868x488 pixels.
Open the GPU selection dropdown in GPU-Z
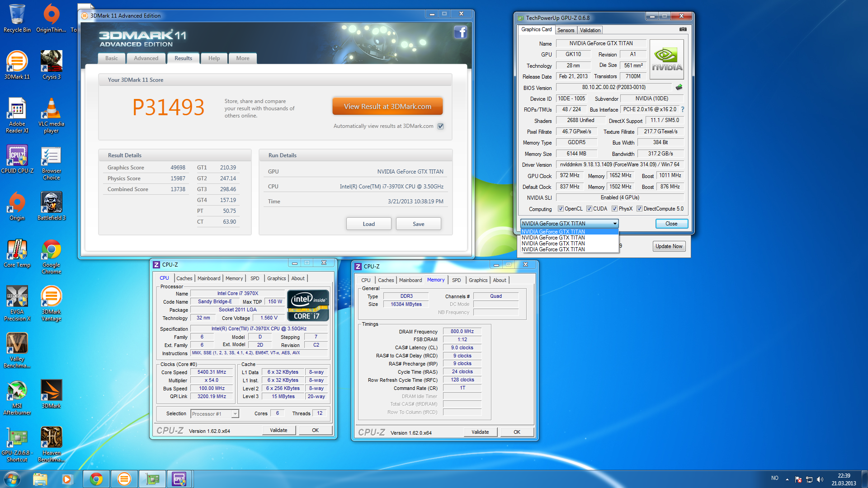(569, 224)
